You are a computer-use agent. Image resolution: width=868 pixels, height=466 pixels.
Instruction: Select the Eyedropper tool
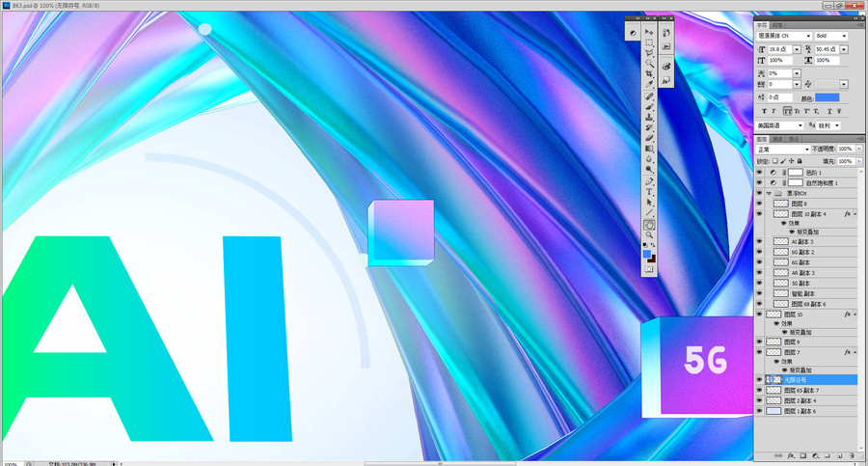coord(649,85)
